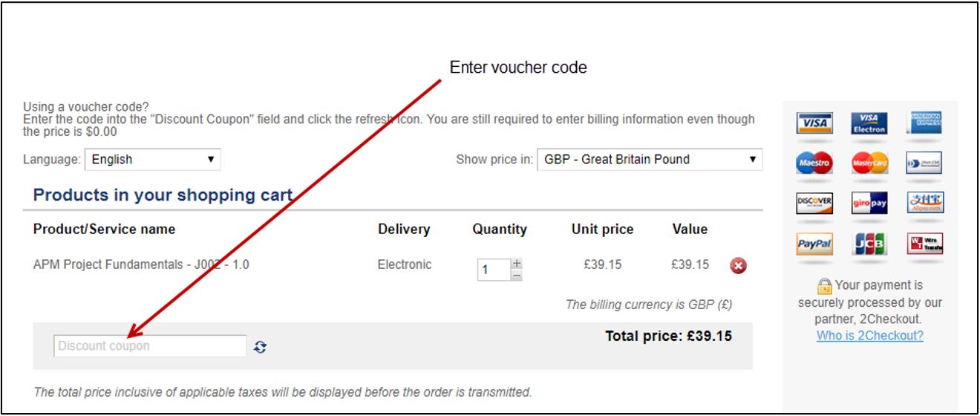
Task: Click the Discover card logo
Action: 814,202
